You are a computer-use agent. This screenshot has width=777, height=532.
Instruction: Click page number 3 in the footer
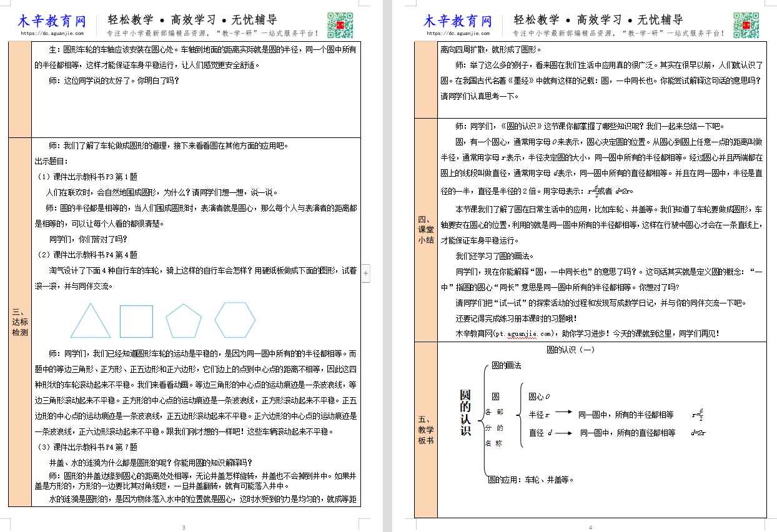click(184, 528)
